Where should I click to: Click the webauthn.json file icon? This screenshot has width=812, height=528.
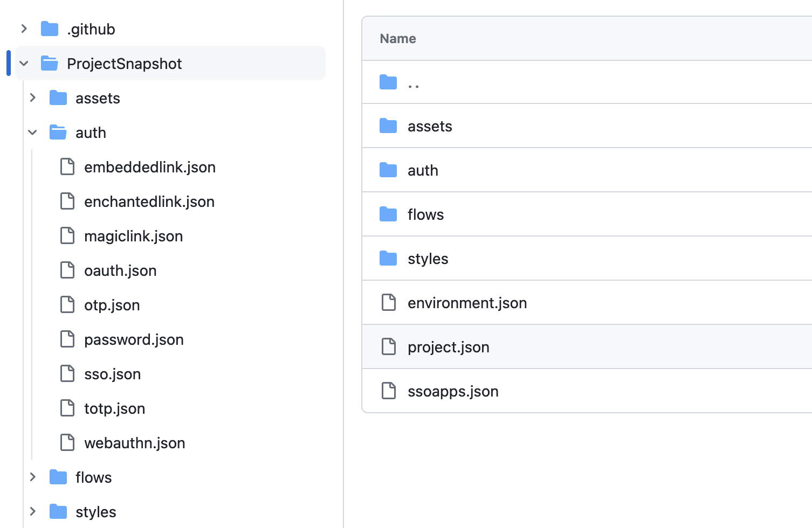tap(67, 443)
